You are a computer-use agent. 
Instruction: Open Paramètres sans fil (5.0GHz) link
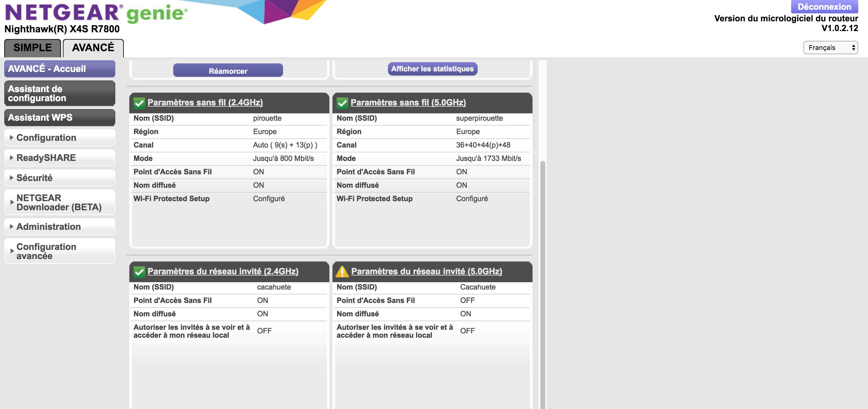tap(408, 102)
